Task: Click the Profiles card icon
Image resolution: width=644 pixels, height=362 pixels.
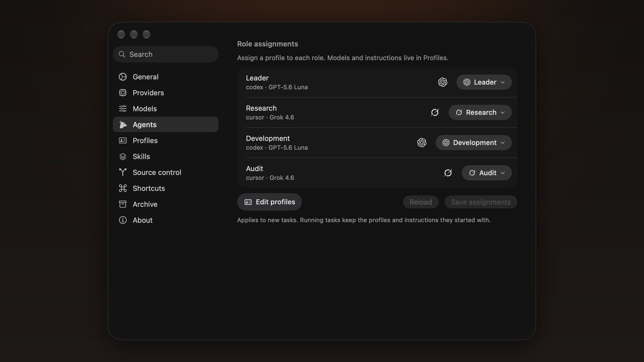Action: [x=123, y=140]
